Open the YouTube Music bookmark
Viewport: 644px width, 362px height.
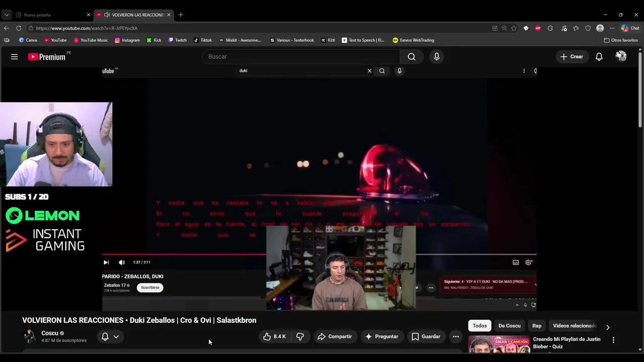click(x=91, y=40)
